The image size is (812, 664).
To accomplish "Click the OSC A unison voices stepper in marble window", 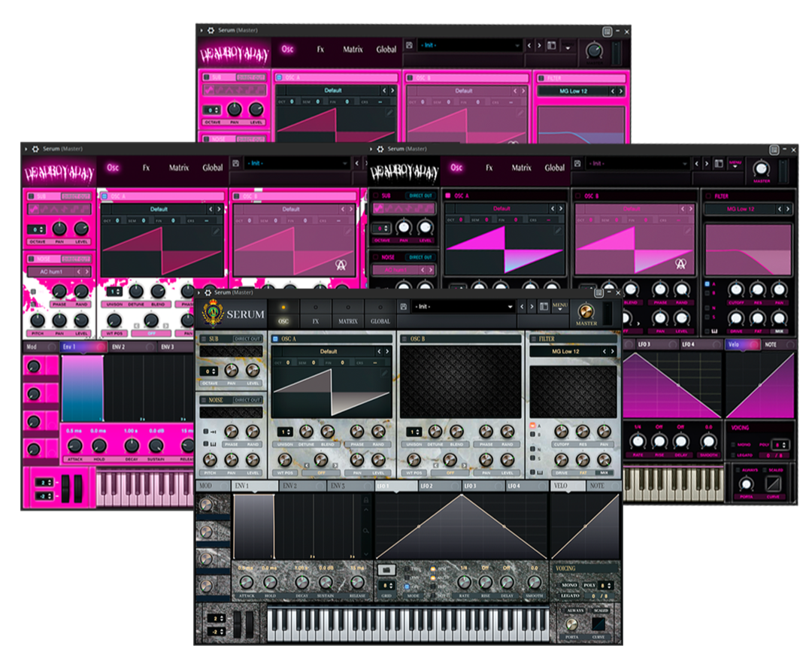I will pos(285,432).
